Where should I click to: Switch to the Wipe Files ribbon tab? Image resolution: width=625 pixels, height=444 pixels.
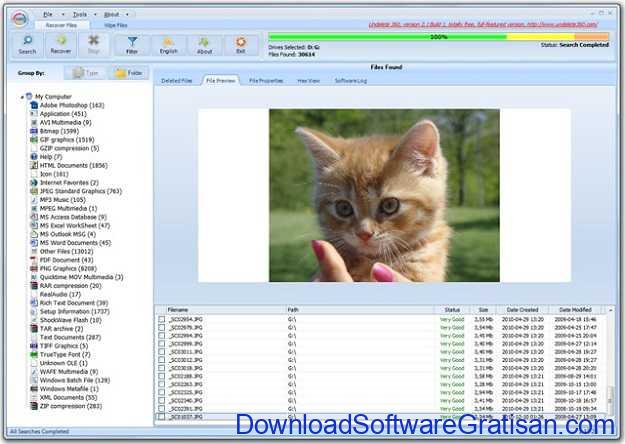[116, 25]
